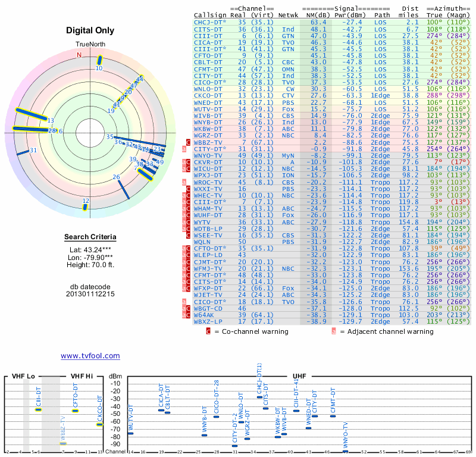This screenshot has width=476, height=457.
Task: Click the CFTO-DT marker in the VHF Hi chart
Action: pos(76,410)
